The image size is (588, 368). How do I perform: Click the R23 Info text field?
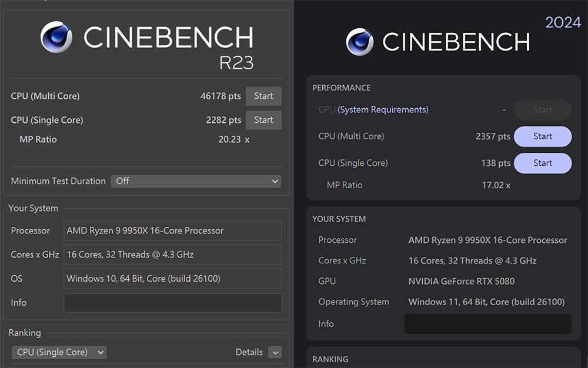[172, 303]
